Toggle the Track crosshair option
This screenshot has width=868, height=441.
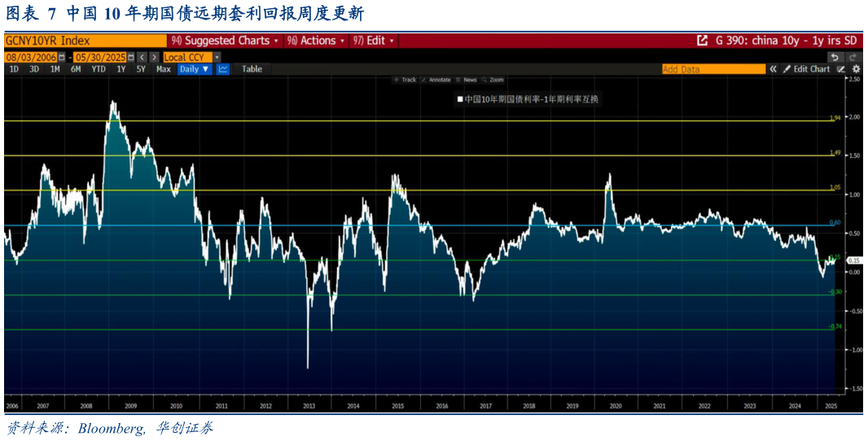coord(405,80)
